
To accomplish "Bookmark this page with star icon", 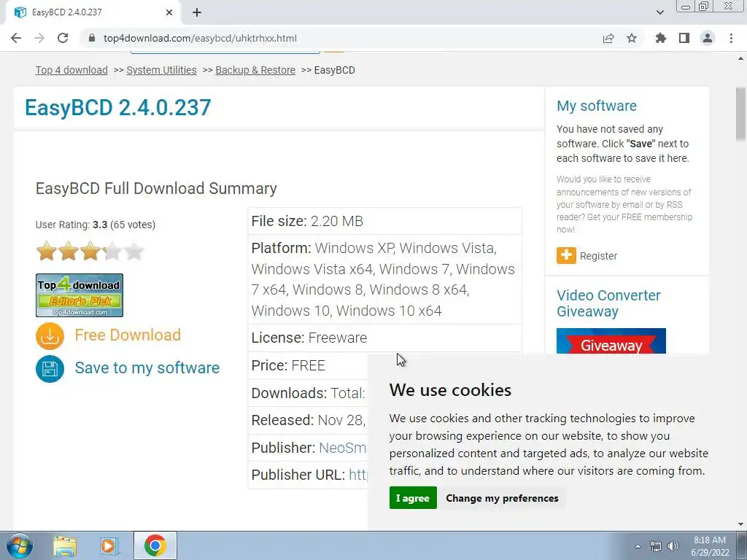I will [632, 38].
